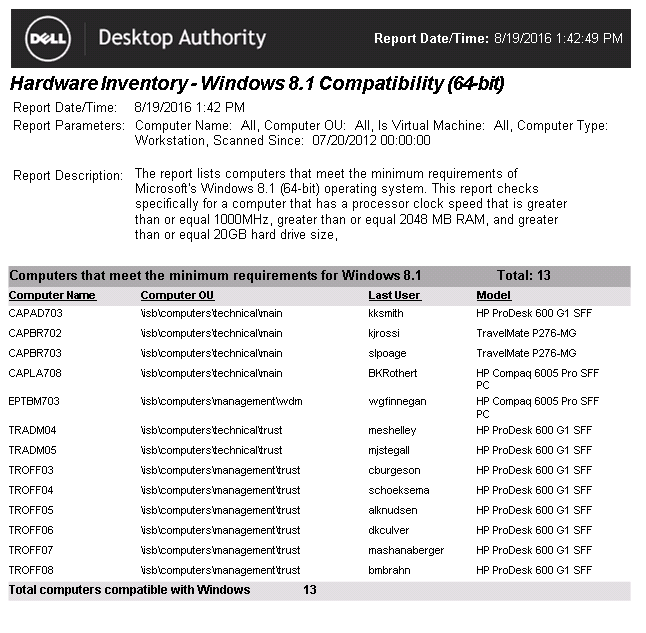Select last user wgfinnegan
The height and width of the screenshot is (633, 646).
coord(397,402)
